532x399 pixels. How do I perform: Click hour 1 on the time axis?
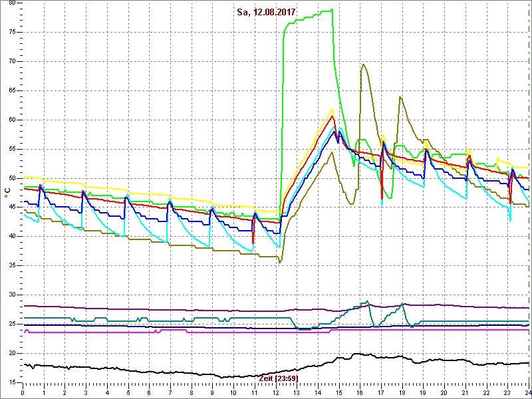click(44, 392)
